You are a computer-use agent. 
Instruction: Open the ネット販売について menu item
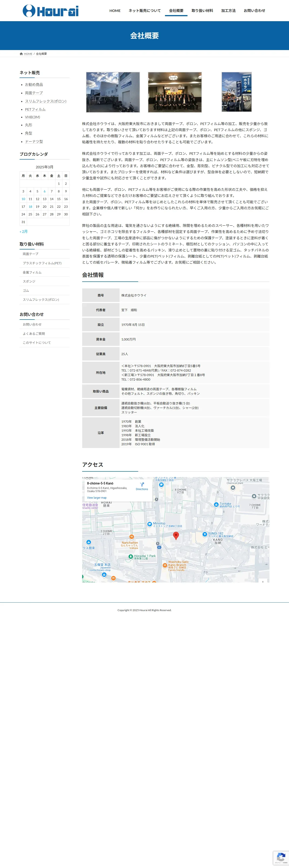tap(145, 11)
